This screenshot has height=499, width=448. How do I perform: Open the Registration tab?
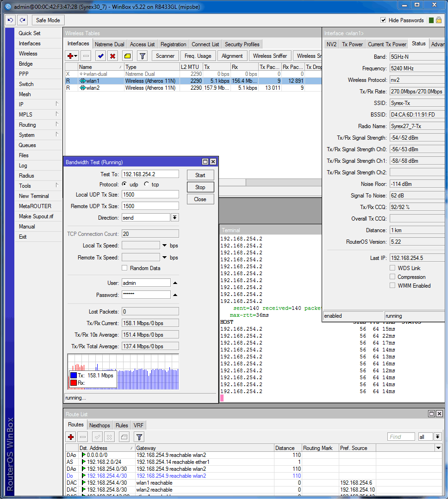[173, 44]
